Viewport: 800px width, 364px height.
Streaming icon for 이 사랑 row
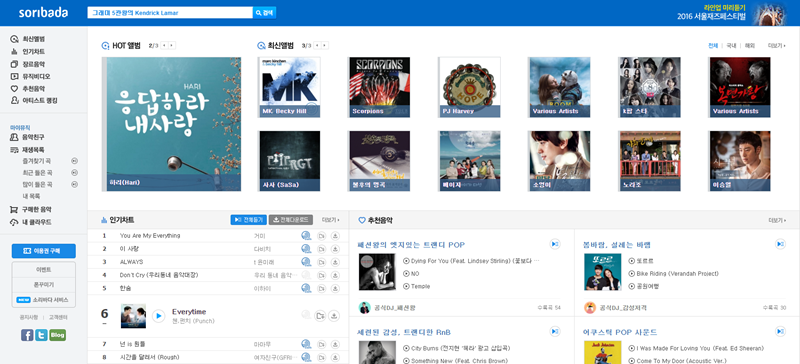pyautogui.click(x=306, y=249)
